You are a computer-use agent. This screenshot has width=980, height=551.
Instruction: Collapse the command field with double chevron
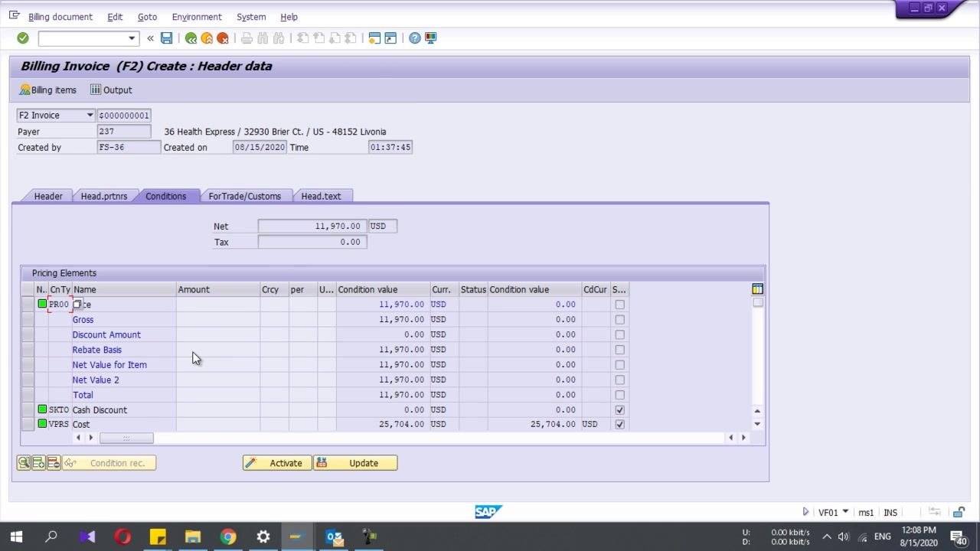150,38
